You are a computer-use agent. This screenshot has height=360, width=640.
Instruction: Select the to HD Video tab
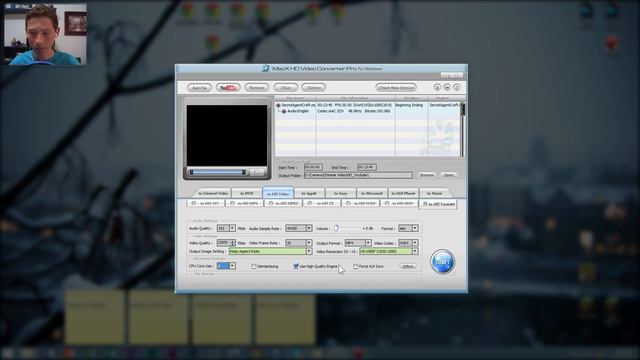coord(278,193)
